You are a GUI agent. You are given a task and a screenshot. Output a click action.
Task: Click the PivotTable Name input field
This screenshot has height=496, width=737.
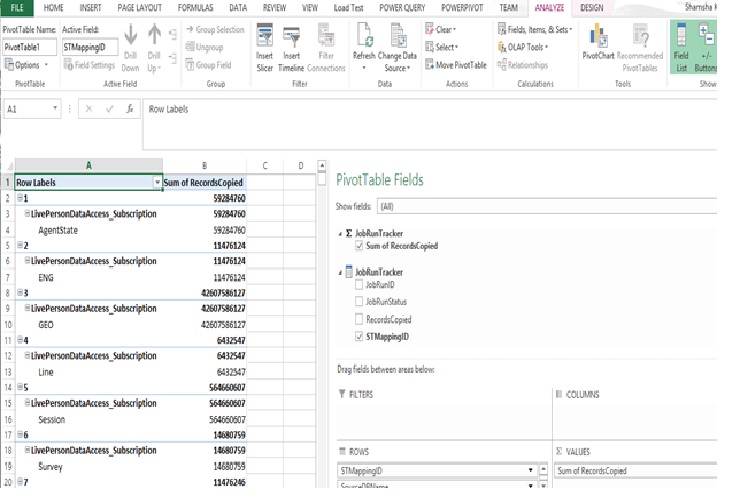tap(30, 47)
